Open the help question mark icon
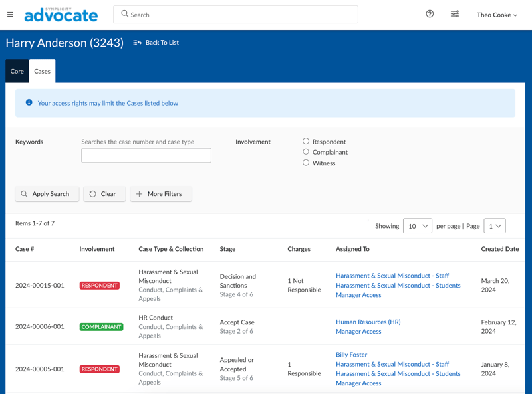The width and height of the screenshot is (532, 394). 430,13
